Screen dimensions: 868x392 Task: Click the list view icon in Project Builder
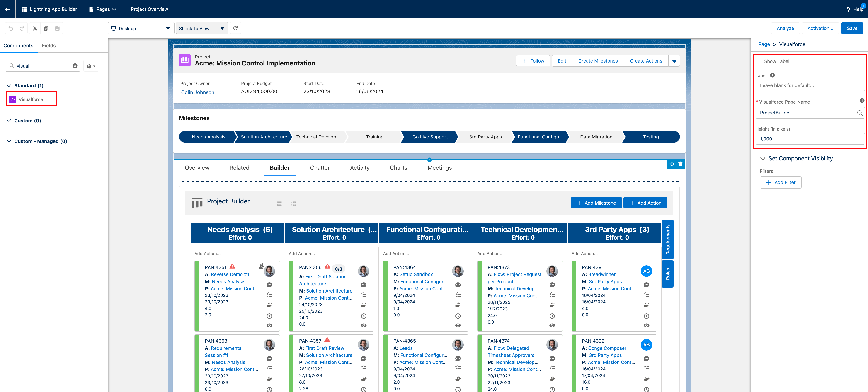[x=279, y=203]
